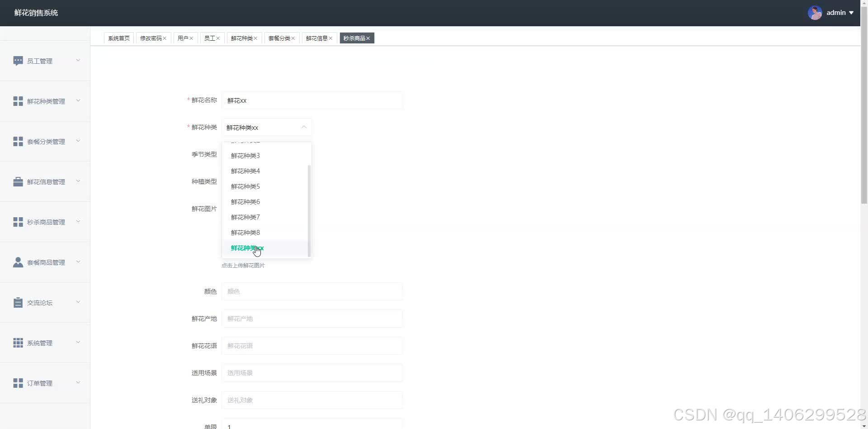Switch to the 系统首页 tab

[x=119, y=38]
